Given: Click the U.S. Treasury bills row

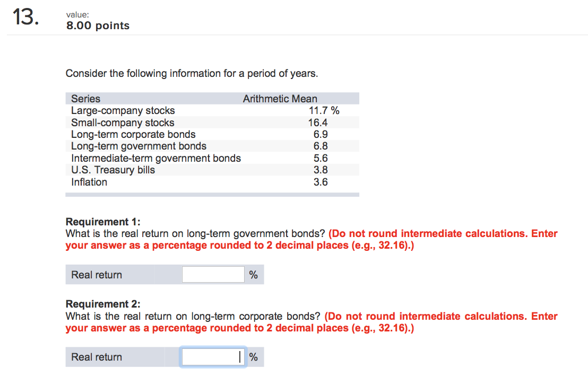Looking at the screenshot, I should [113, 170].
